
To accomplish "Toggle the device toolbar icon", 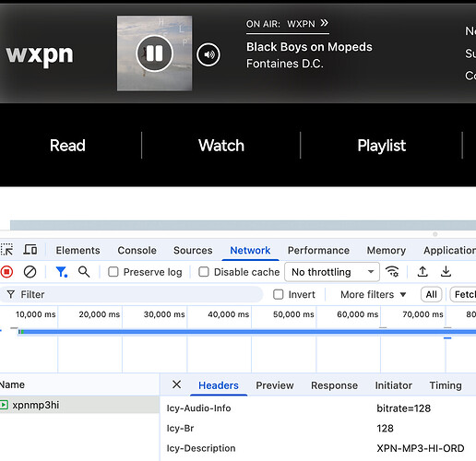I will (30, 250).
